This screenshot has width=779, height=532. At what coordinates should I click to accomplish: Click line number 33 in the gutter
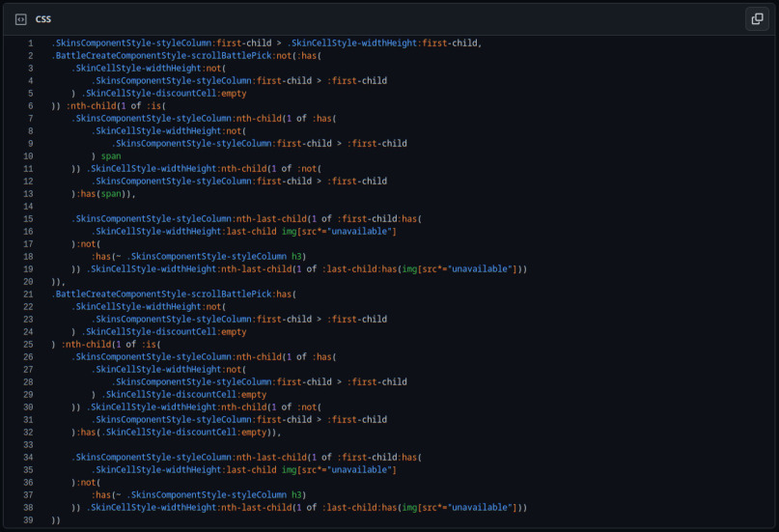tap(28, 444)
